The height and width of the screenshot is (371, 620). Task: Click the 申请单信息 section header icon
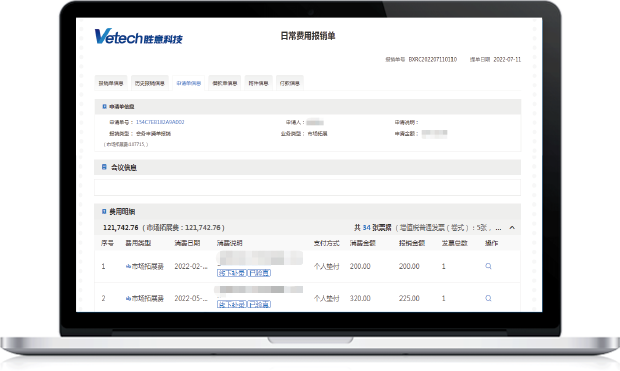(104, 106)
